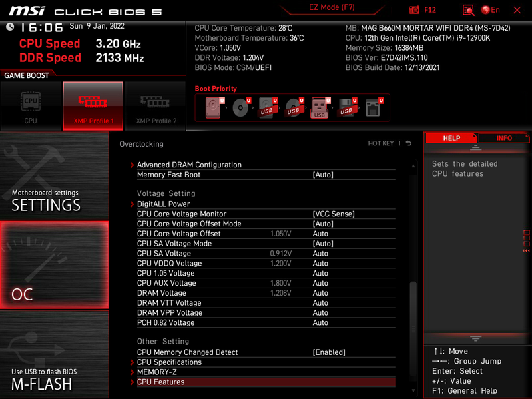The height and width of the screenshot is (399, 532).
Task: Enable the CPU Game Boost button
Action: [x=31, y=106]
